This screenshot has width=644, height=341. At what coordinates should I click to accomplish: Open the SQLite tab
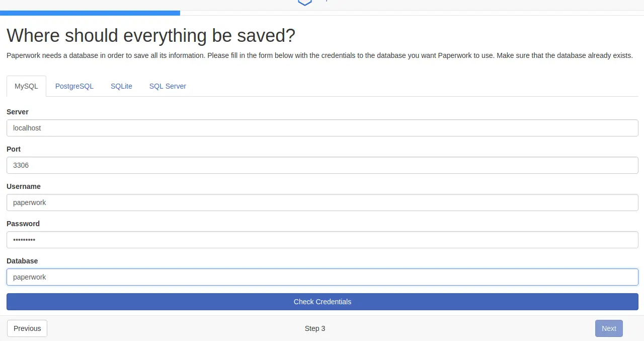(121, 86)
